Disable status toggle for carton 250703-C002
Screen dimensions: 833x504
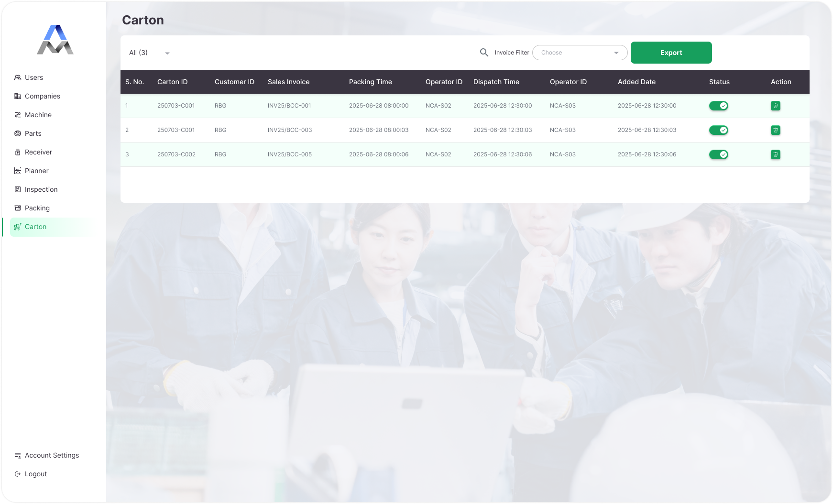point(719,154)
